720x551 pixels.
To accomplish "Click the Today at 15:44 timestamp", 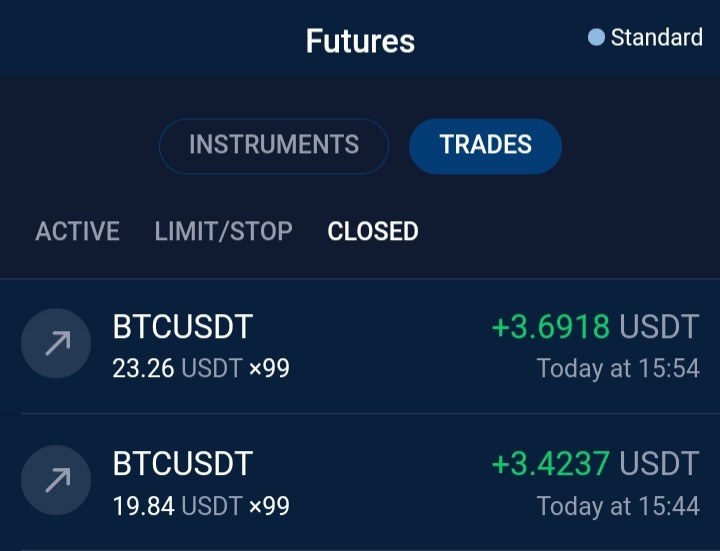I will pyautogui.click(x=619, y=506).
